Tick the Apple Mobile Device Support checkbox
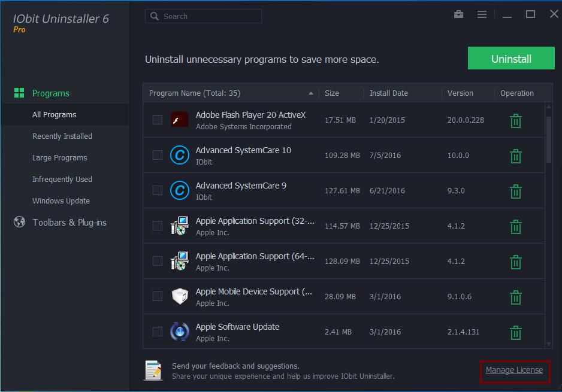The height and width of the screenshot is (392, 562). [158, 296]
